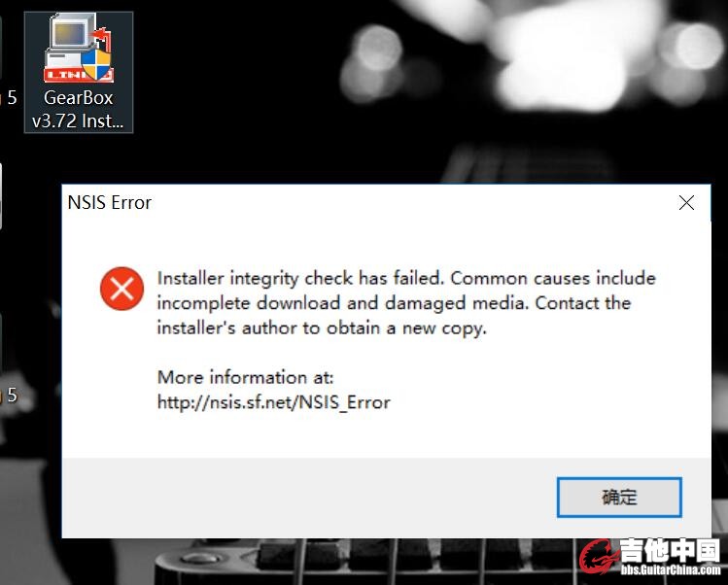Select the GearBox v3.72 installer desktop icon
The height and width of the screenshot is (585, 728).
click(x=79, y=72)
